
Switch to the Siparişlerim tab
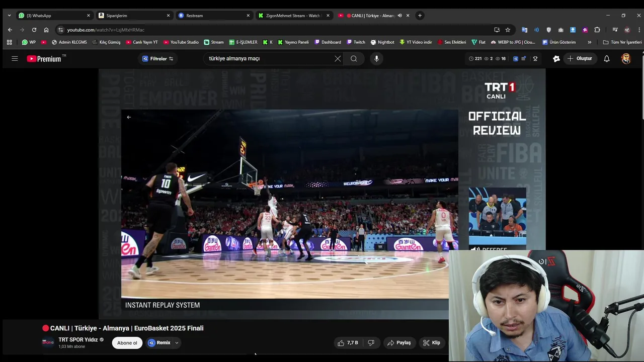134,16
